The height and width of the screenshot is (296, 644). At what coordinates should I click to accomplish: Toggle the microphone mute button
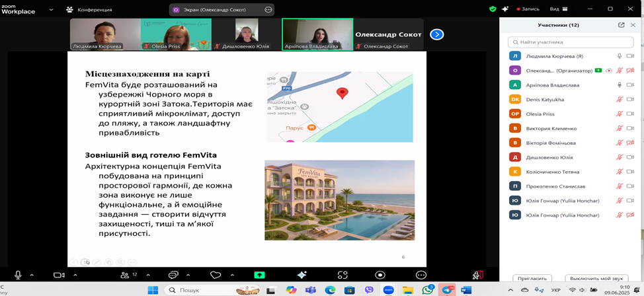(x=18, y=275)
